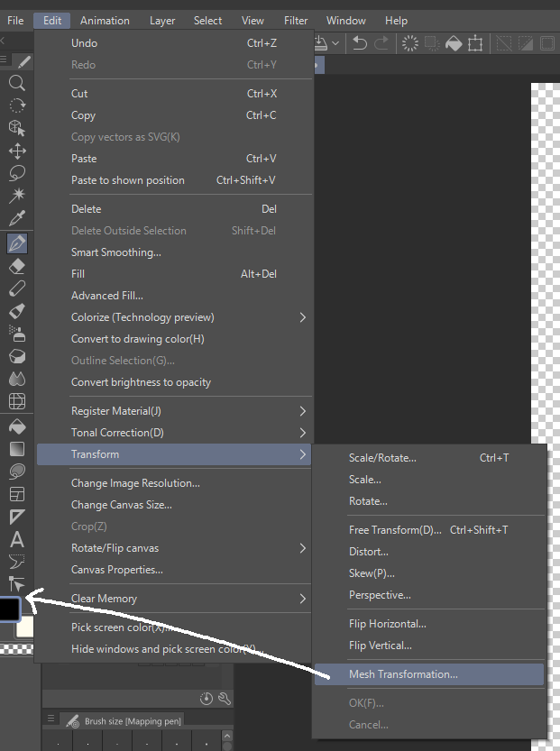The width and height of the screenshot is (560, 751).
Task: Open the Brush size panel menu icon
Action: pyautogui.click(x=50, y=718)
